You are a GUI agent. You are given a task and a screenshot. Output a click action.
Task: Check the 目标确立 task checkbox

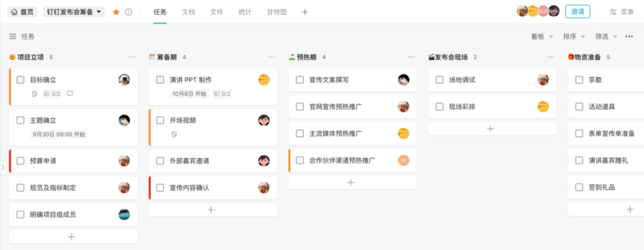click(20, 80)
